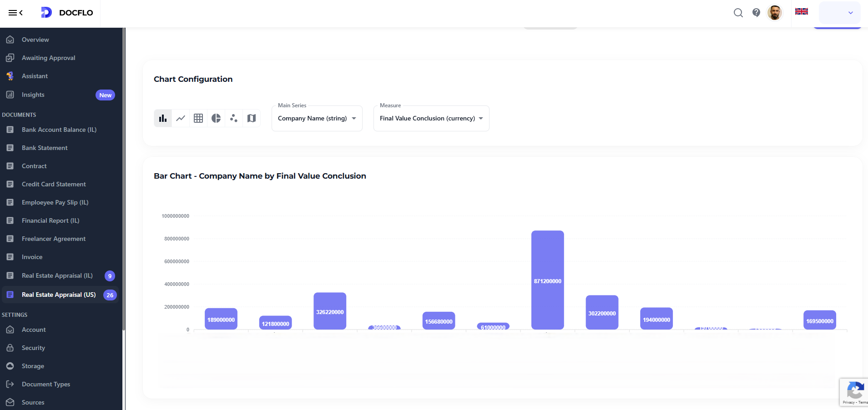Open the Assistant from the sidebar
The image size is (868, 410).
(x=35, y=76)
